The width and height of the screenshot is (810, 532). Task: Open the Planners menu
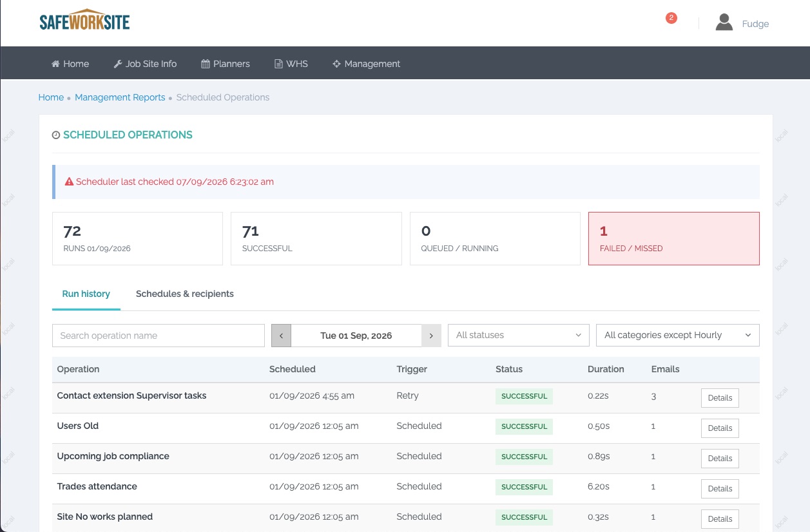tap(226, 64)
